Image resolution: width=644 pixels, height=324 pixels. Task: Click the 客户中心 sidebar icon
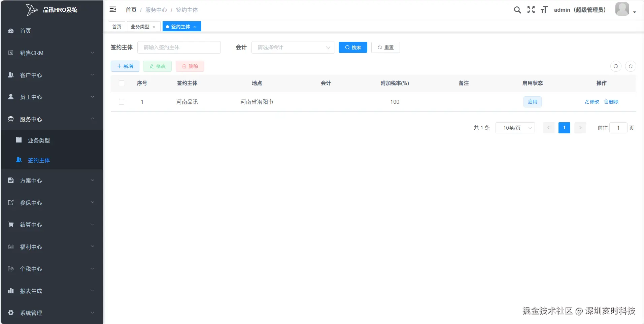click(11, 75)
